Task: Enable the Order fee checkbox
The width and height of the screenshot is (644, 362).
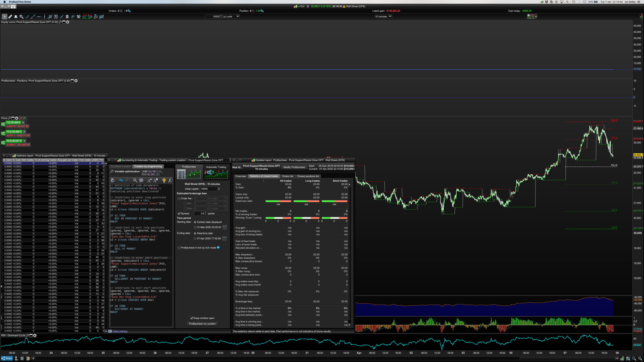Action: coord(179,199)
